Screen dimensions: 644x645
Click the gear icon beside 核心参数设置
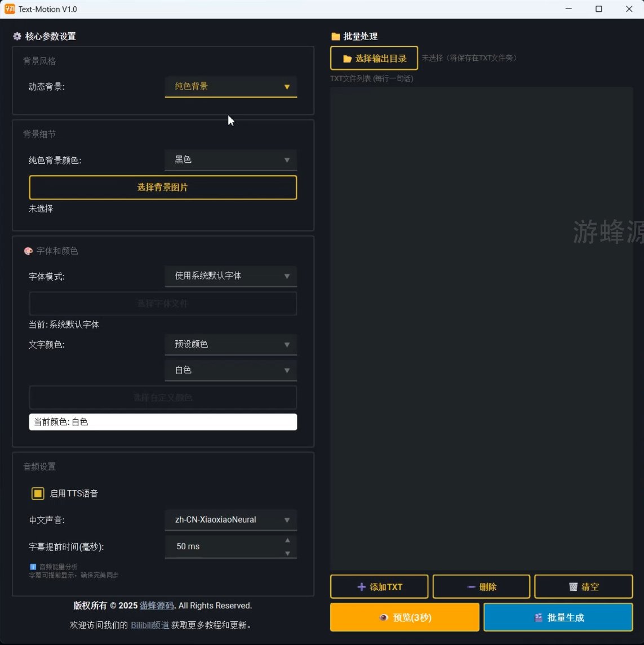pyautogui.click(x=17, y=36)
